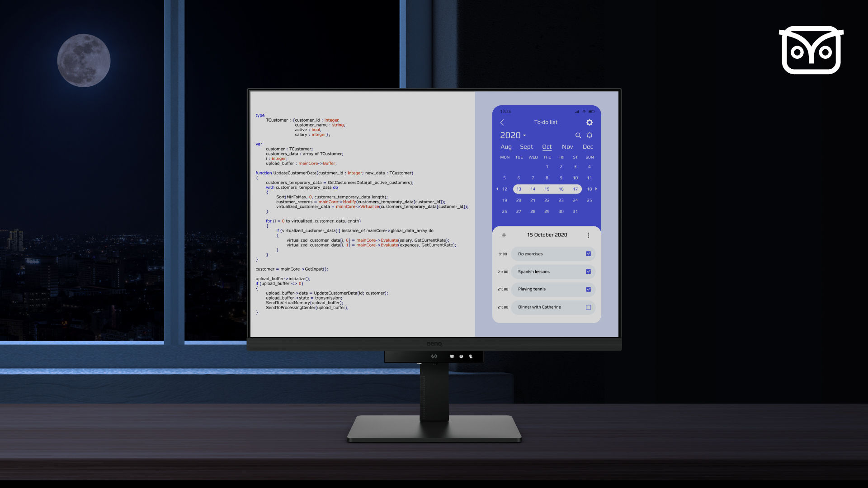Click the back arrow on calendar months
Viewport: 868px width, 488px height.
pyautogui.click(x=497, y=189)
